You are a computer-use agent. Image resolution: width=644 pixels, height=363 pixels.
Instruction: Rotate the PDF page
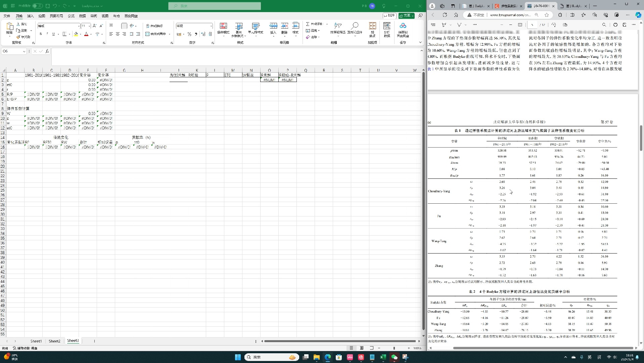554,25
